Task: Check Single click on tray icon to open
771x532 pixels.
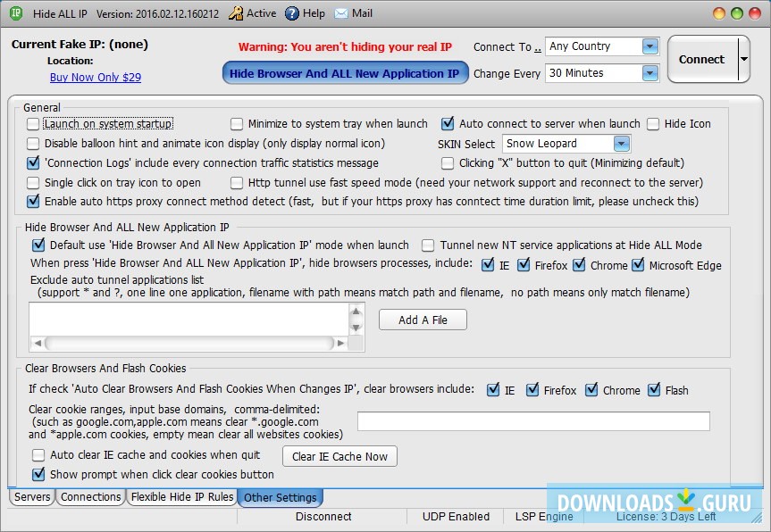Action: [x=33, y=183]
